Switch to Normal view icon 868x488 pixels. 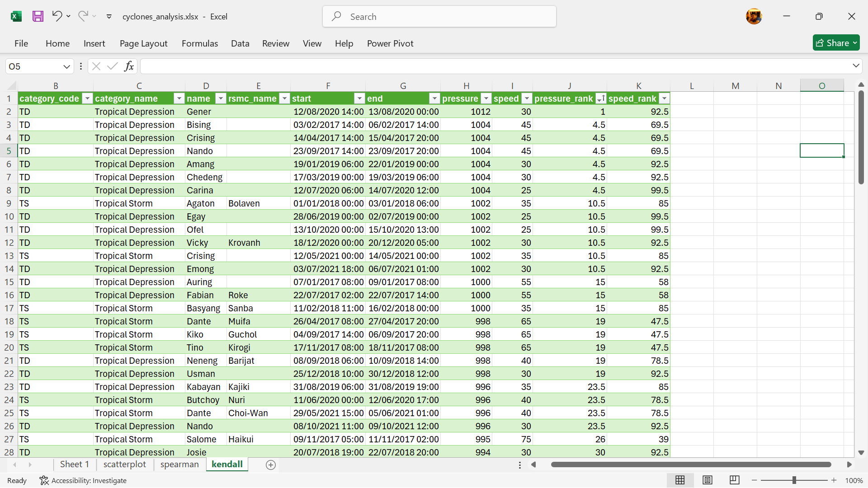tap(680, 480)
